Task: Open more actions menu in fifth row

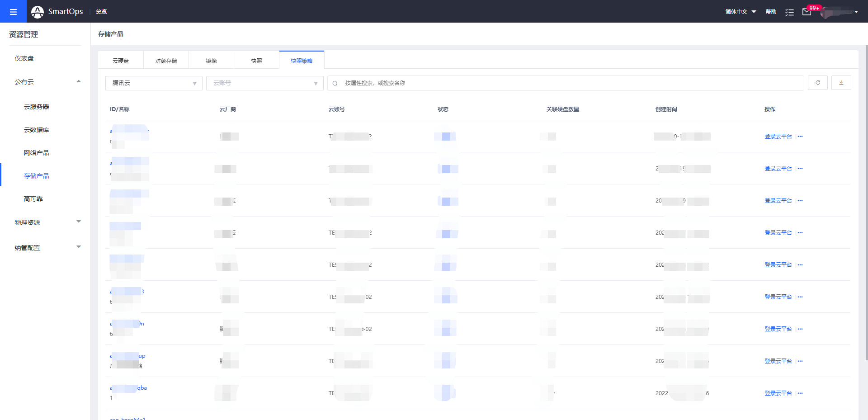Action: 800,265
